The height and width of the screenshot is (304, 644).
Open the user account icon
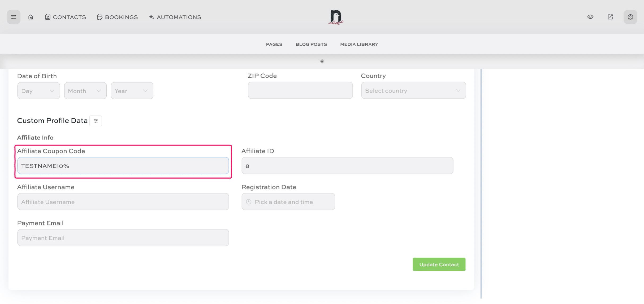click(630, 17)
